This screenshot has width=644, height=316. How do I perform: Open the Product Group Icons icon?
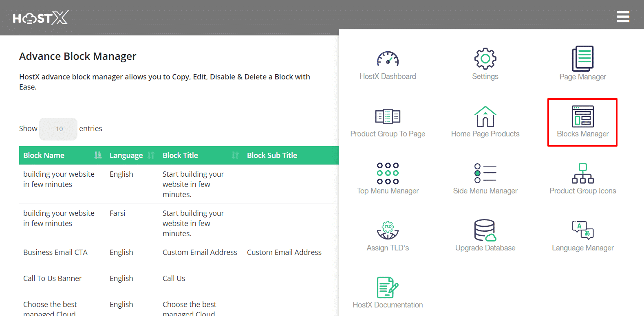pyautogui.click(x=582, y=173)
